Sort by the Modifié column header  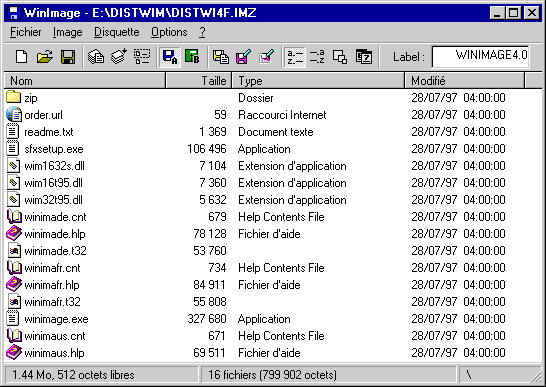pyautogui.click(x=465, y=81)
